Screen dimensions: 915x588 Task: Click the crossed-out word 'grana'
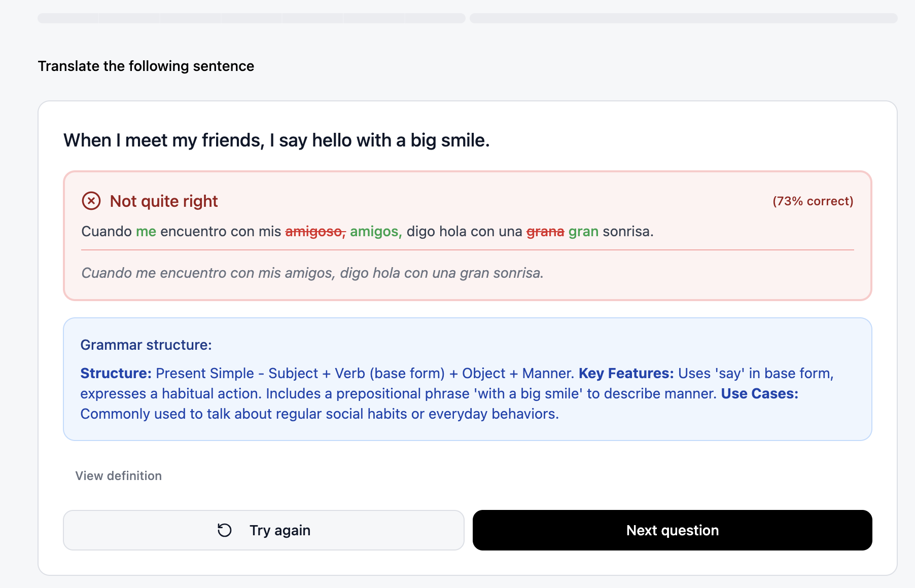tap(545, 231)
